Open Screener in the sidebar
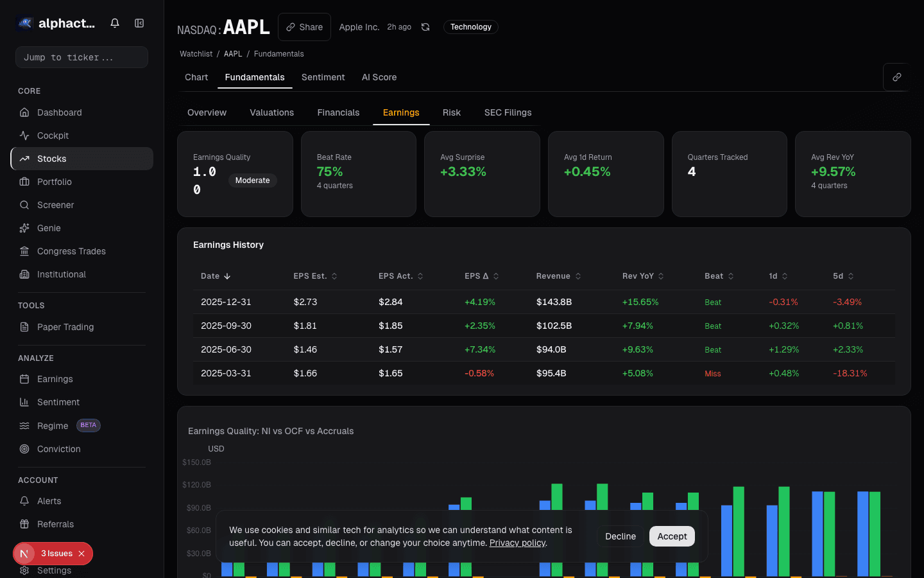Image resolution: width=924 pixels, height=578 pixels. (x=55, y=205)
